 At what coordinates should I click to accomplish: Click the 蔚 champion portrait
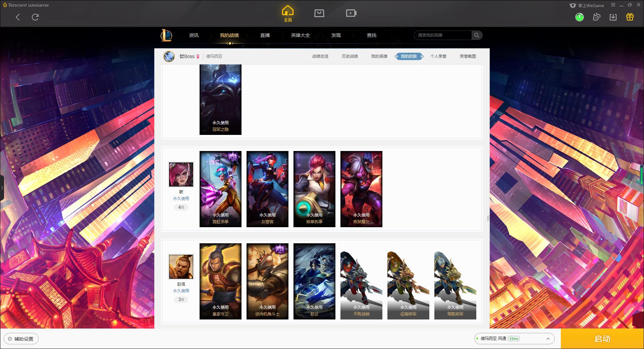[181, 174]
